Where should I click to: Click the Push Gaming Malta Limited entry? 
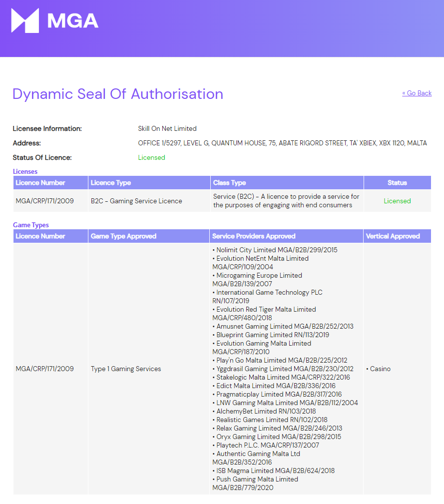click(x=255, y=484)
